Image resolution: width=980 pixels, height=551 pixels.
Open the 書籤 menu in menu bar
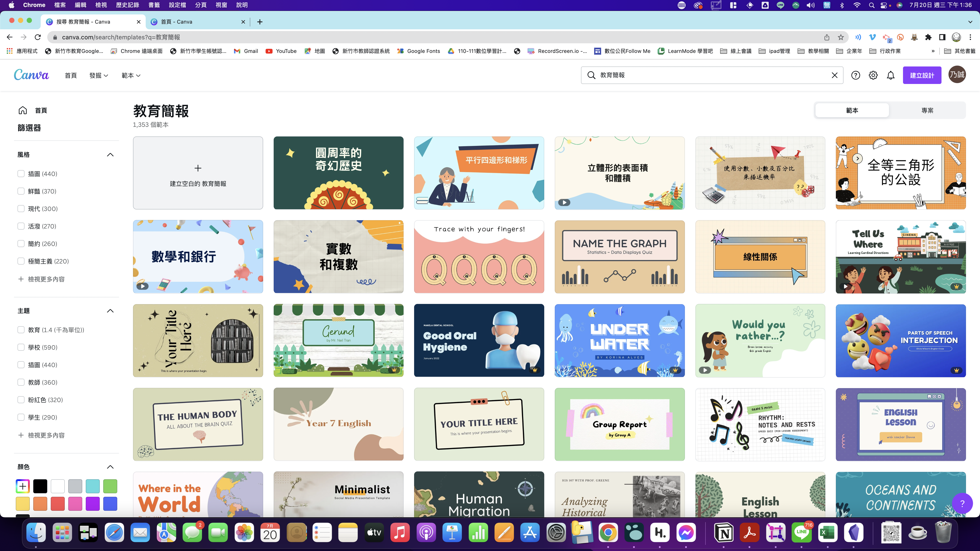point(154,5)
